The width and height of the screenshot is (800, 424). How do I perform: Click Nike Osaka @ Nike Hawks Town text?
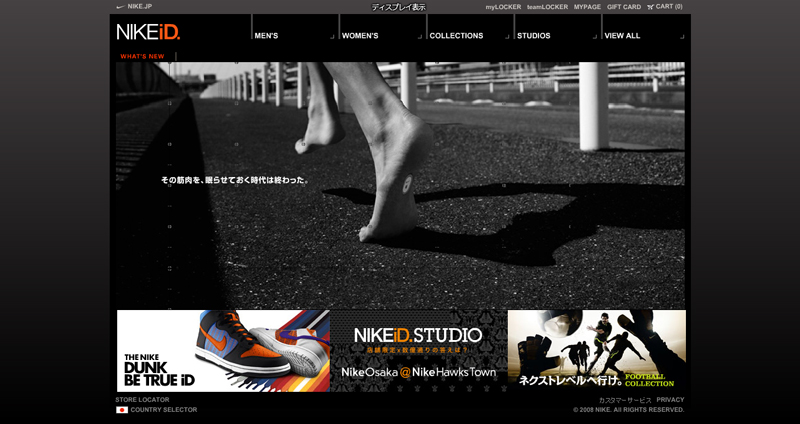[x=418, y=372]
